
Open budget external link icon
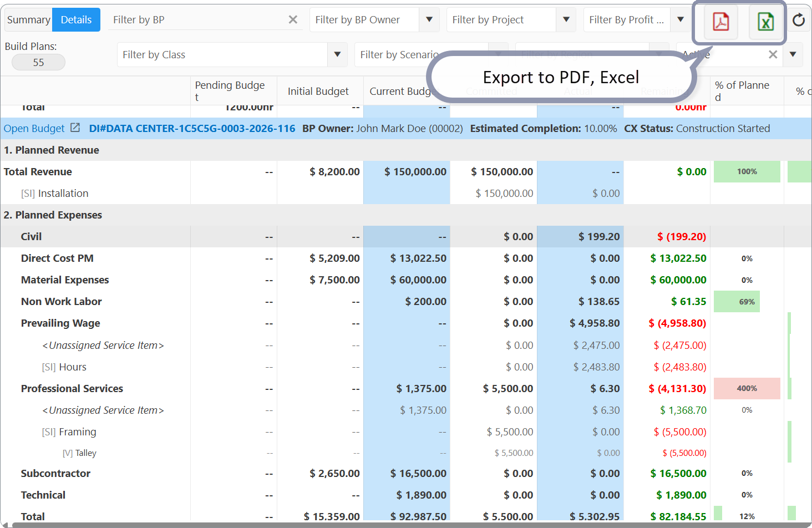[75, 128]
